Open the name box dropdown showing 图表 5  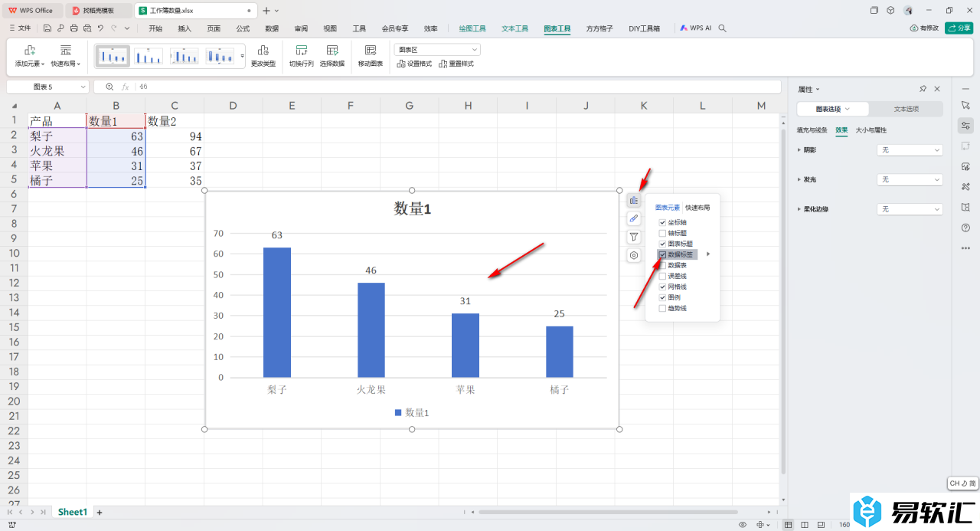pos(83,87)
